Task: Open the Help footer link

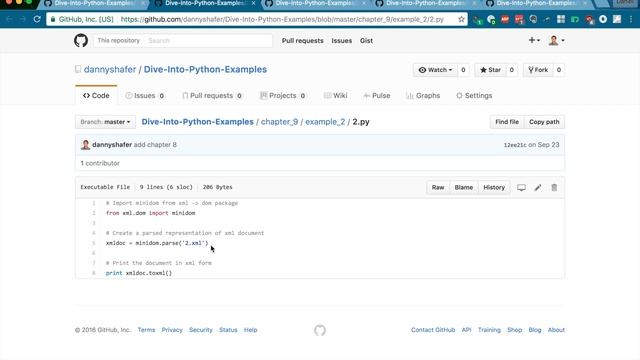Action: (x=251, y=330)
